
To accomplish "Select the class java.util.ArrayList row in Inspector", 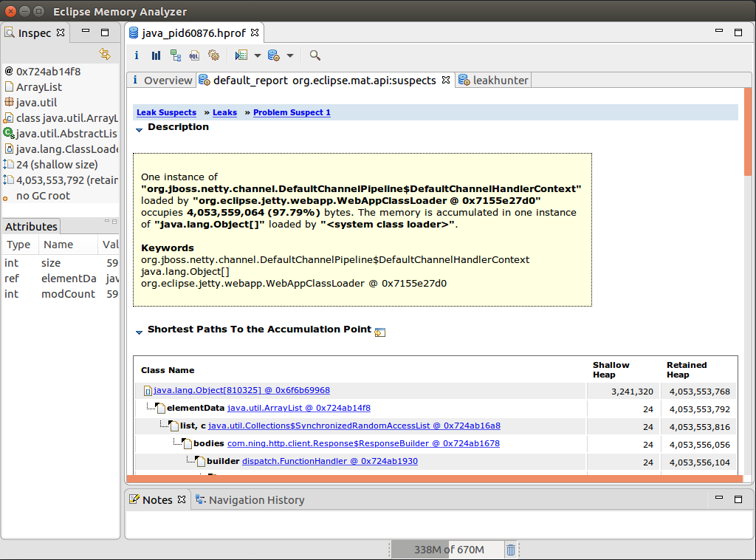I will [x=61, y=118].
